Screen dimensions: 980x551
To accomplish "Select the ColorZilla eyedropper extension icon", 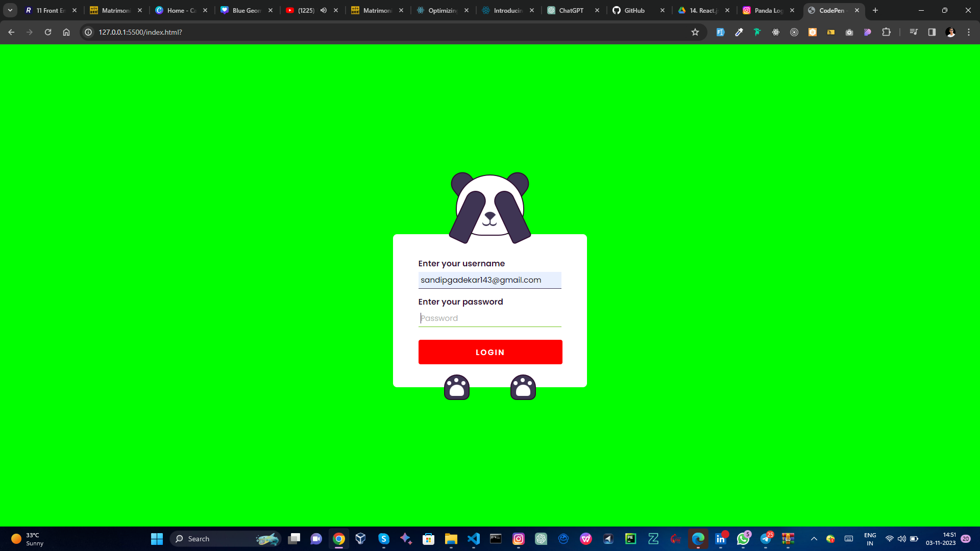I will tap(739, 32).
